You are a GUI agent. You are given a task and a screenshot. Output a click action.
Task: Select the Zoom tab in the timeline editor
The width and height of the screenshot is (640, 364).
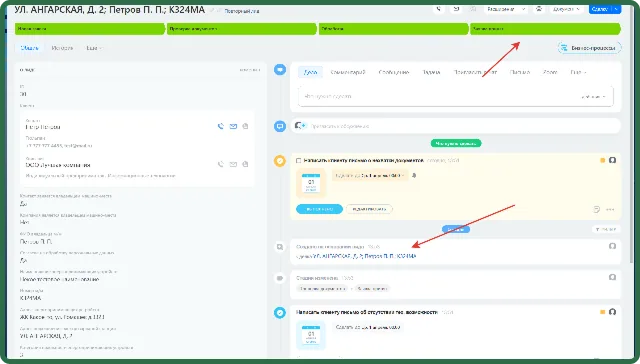tap(550, 72)
